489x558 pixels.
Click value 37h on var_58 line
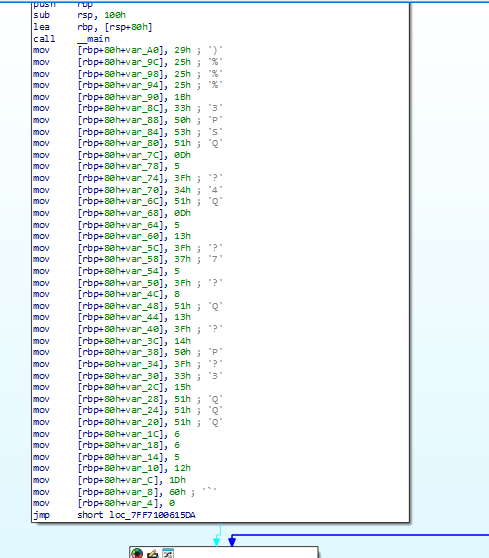182,259
